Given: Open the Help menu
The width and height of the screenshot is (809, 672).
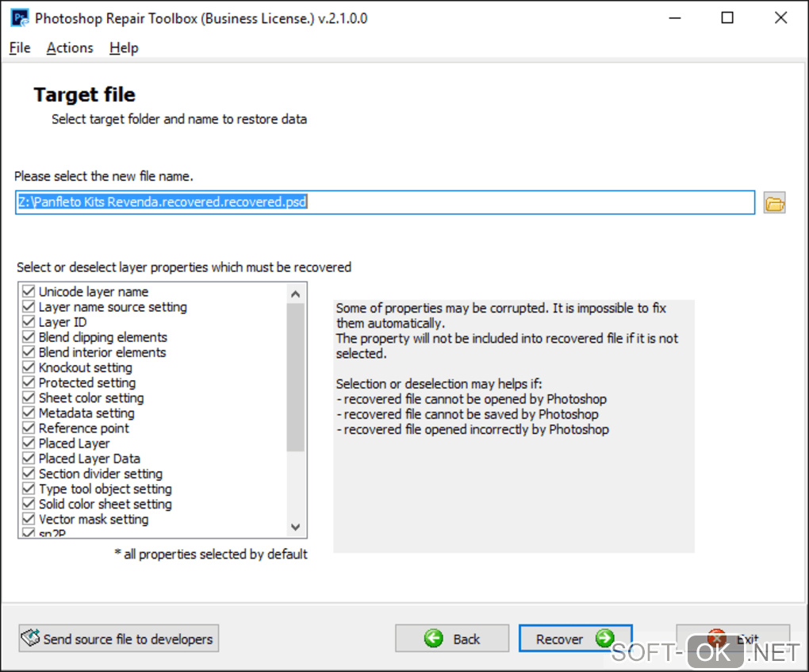Looking at the screenshot, I should [x=124, y=48].
